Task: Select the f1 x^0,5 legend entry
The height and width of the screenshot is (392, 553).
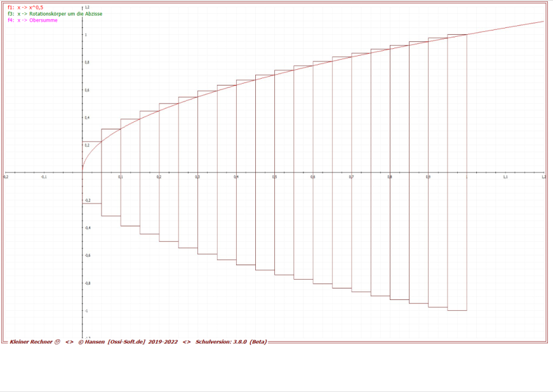Action: pos(25,7)
